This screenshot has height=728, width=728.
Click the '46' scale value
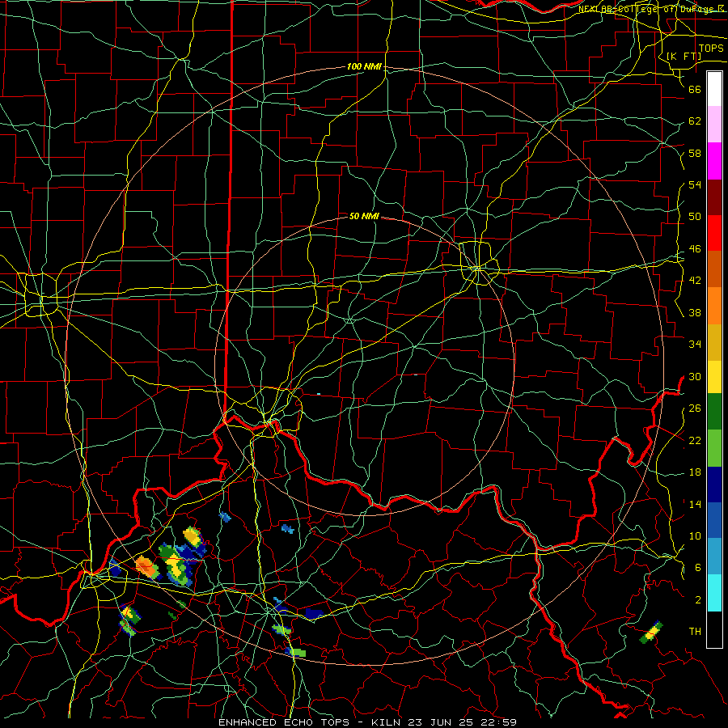pyautogui.click(x=695, y=249)
